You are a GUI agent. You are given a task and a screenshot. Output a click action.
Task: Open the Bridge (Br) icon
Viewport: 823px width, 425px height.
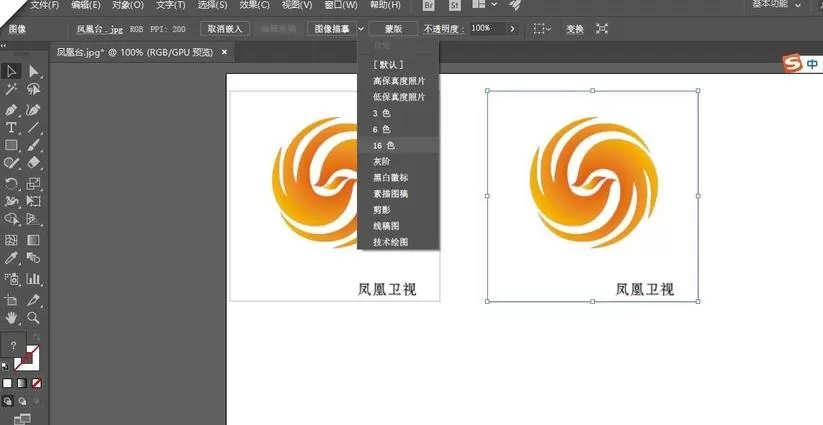(429, 5)
